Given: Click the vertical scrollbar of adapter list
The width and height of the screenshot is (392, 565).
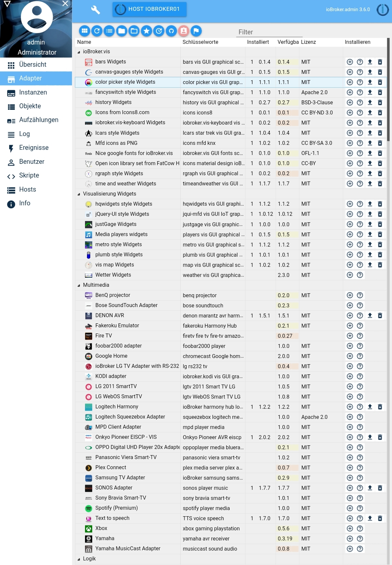Looking at the screenshot, I should [388, 90].
